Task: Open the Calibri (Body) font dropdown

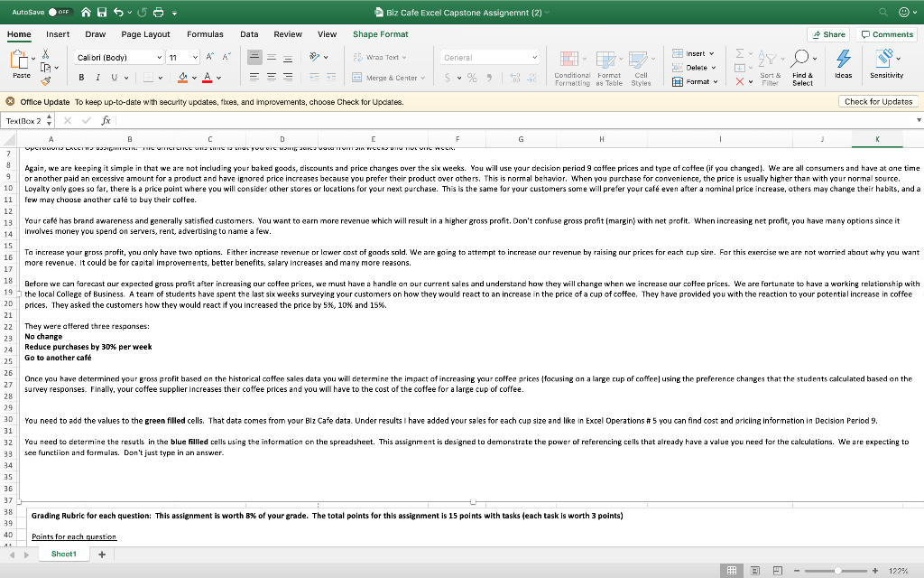Action: click(x=159, y=57)
